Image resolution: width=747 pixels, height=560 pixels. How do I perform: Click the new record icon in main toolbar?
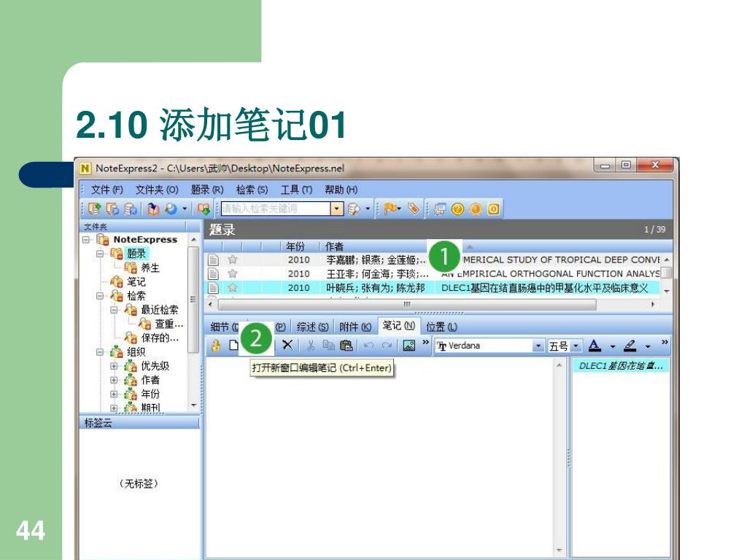[94, 209]
